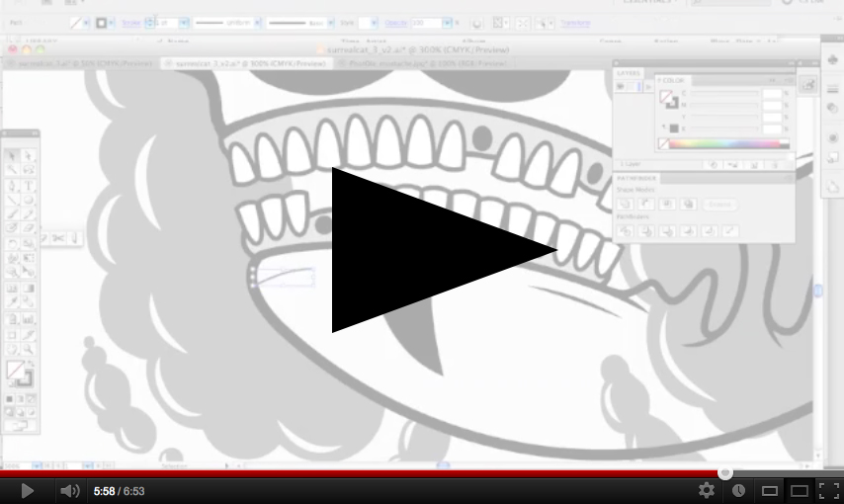This screenshot has width=844, height=504.
Task: Select the Line Segment tool
Action: pos(12,200)
